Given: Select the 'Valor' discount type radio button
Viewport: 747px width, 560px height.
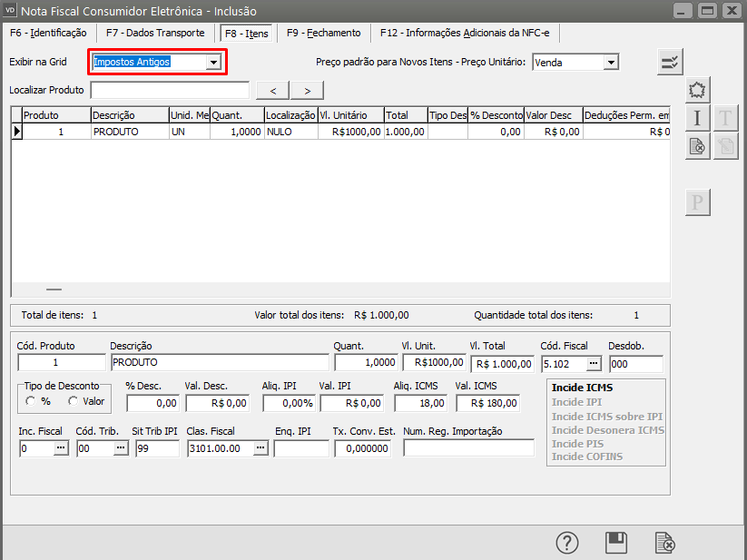Looking at the screenshot, I should (74, 401).
